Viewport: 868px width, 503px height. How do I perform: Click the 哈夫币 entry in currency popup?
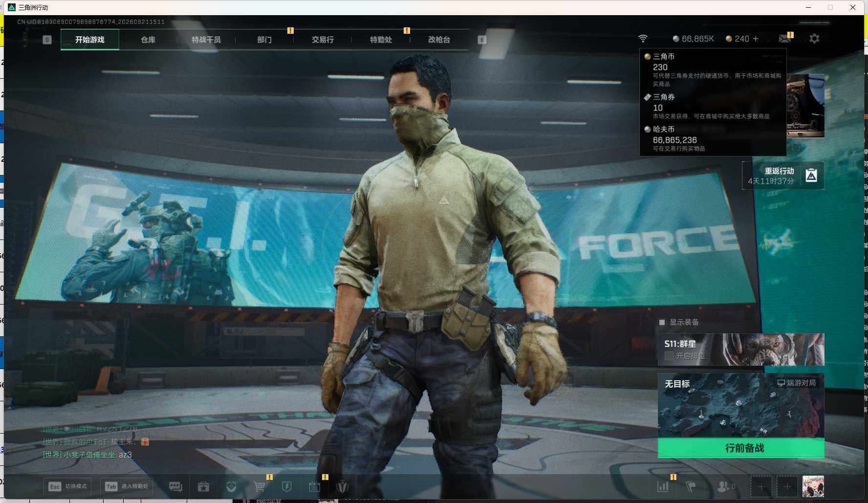coord(713,139)
